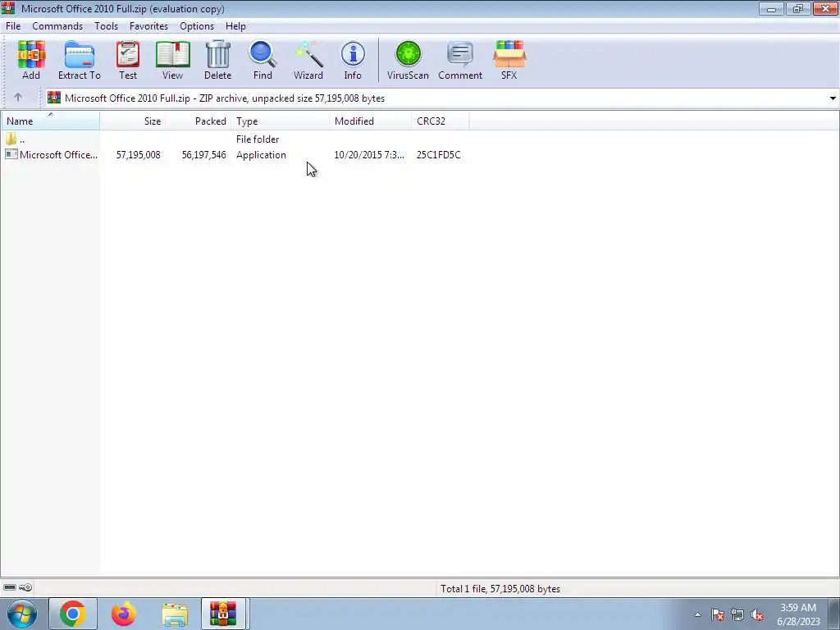Sort by the Name column header

(x=50, y=121)
